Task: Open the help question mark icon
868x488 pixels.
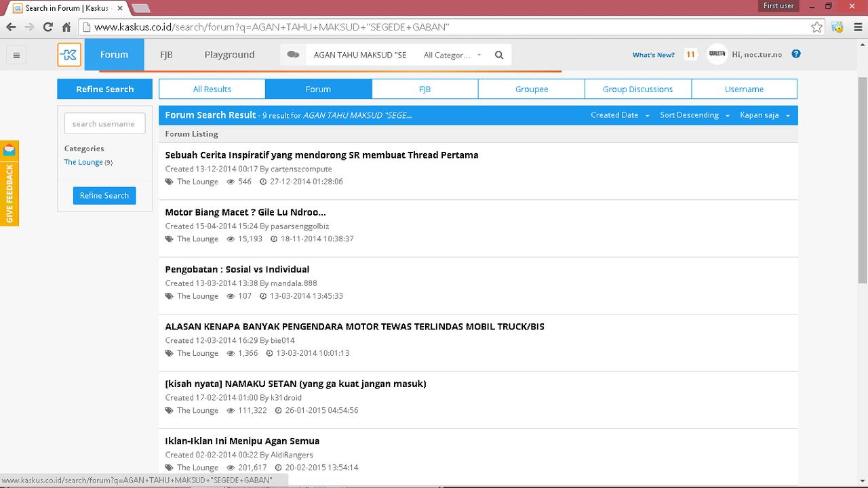Action: pyautogui.click(x=796, y=54)
